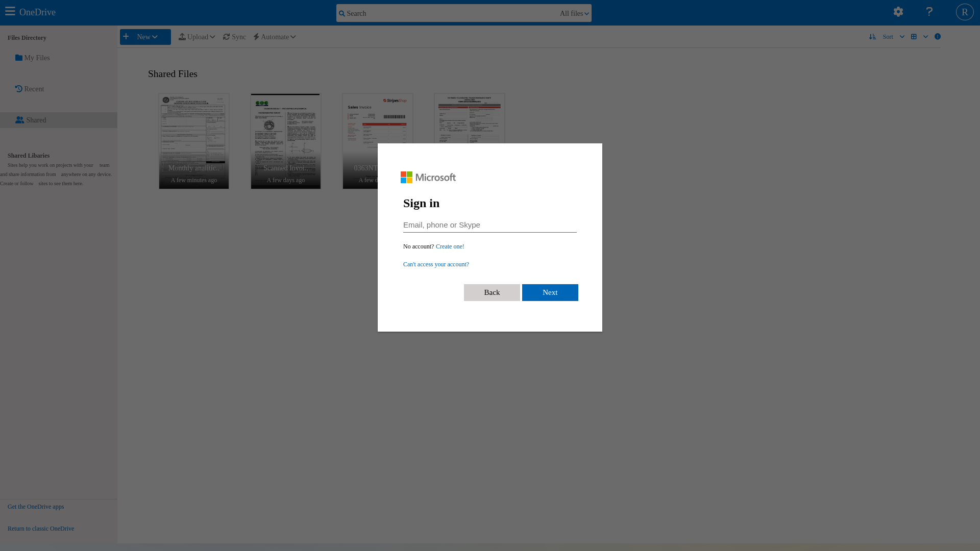Click the Create one! link
This screenshot has height=551, width=980.
(x=450, y=246)
